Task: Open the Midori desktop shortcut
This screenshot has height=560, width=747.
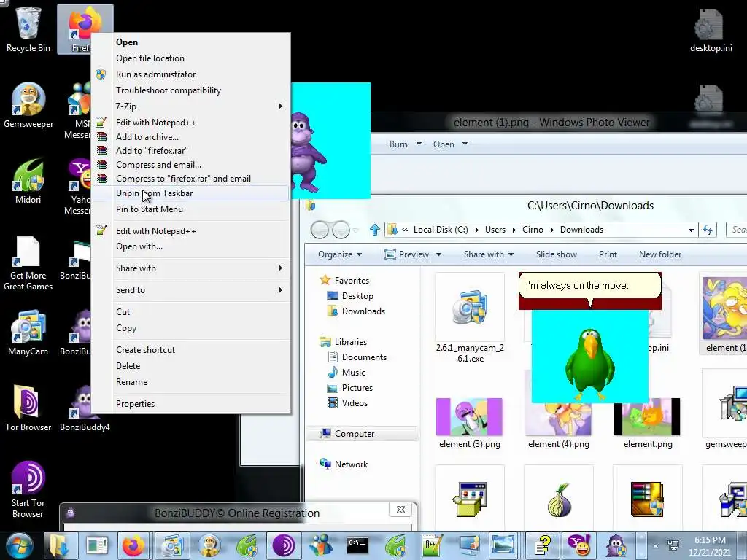Action: (x=28, y=181)
